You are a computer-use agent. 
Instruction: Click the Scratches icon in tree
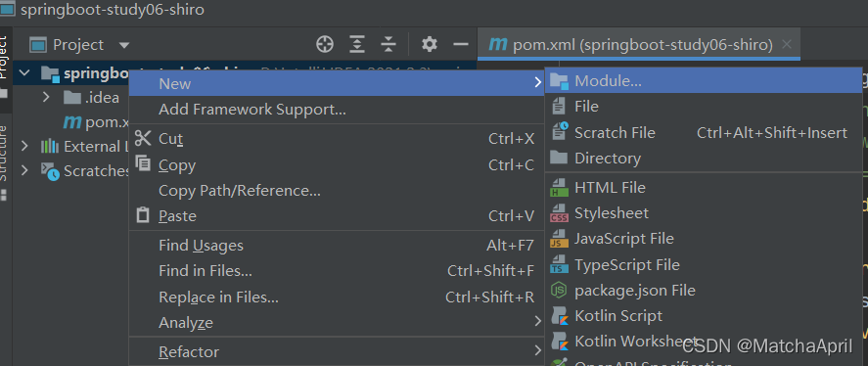pos(50,171)
